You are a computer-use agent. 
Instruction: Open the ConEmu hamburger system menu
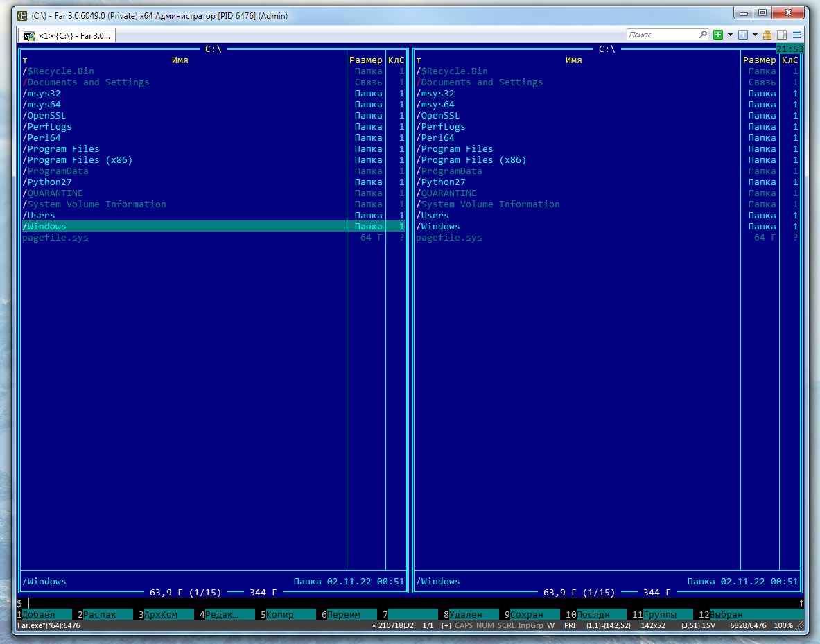(x=796, y=35)
